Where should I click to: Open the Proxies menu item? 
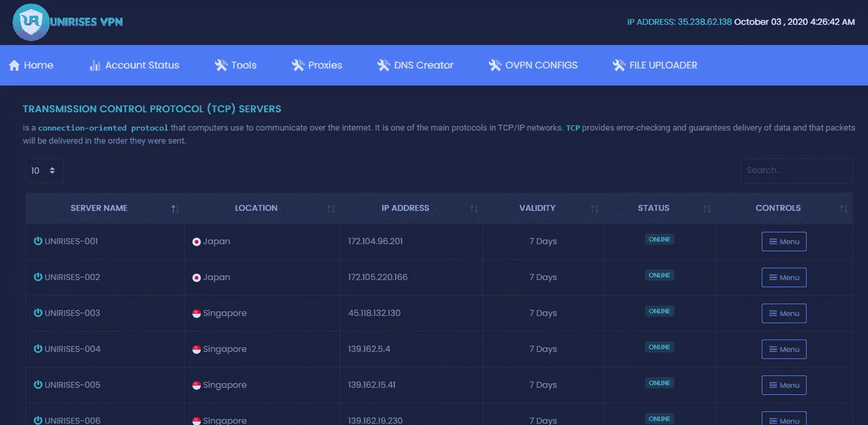(x=317, y=65)
